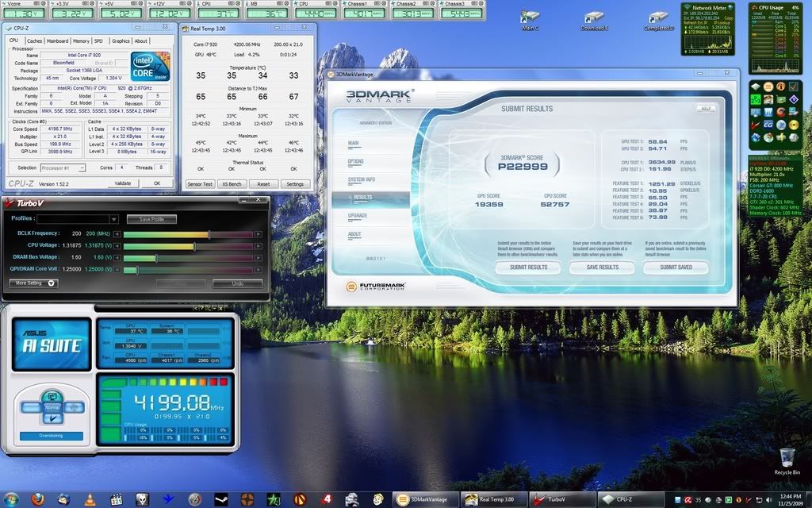The width and height of the screenshot is (812, 508).
Task: Click the Intel Core i7 logo in CPU-Z
Action: pyautogui.click(x=150, y=67)
